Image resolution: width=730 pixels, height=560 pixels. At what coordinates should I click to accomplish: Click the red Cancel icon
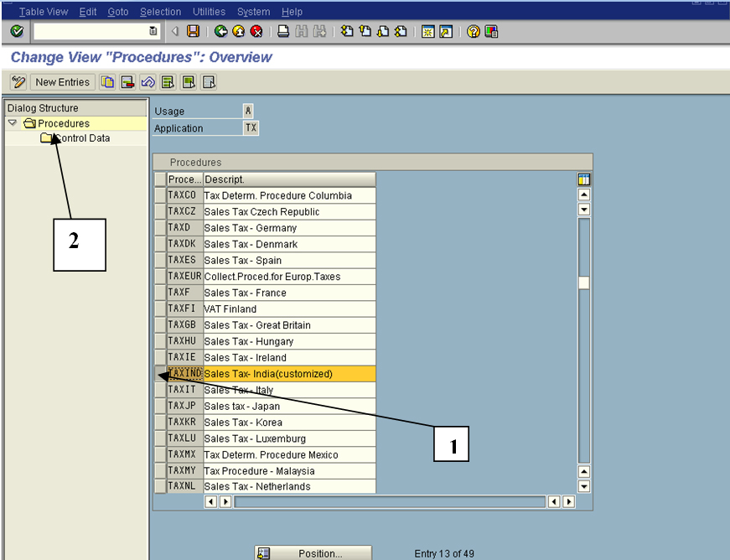[256, 31]
